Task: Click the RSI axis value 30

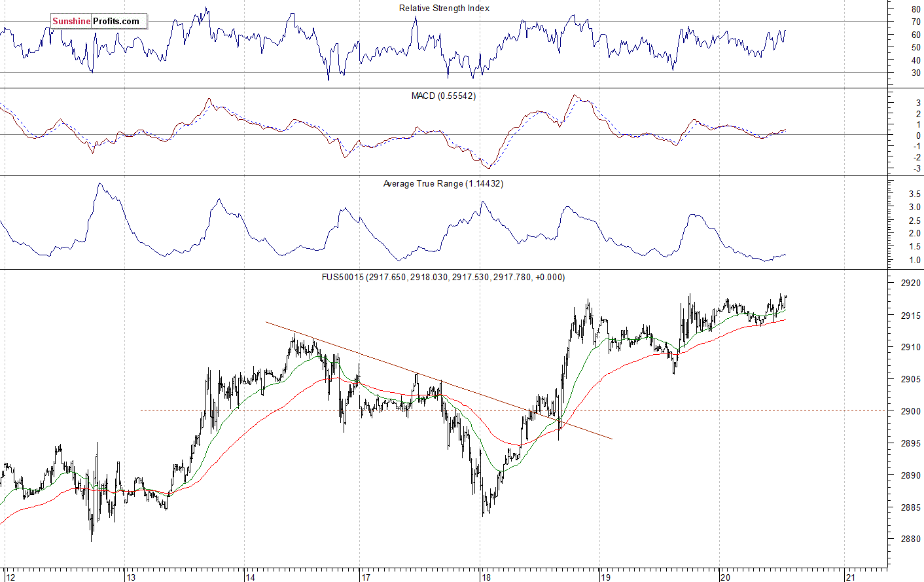Action: [915, 73]
